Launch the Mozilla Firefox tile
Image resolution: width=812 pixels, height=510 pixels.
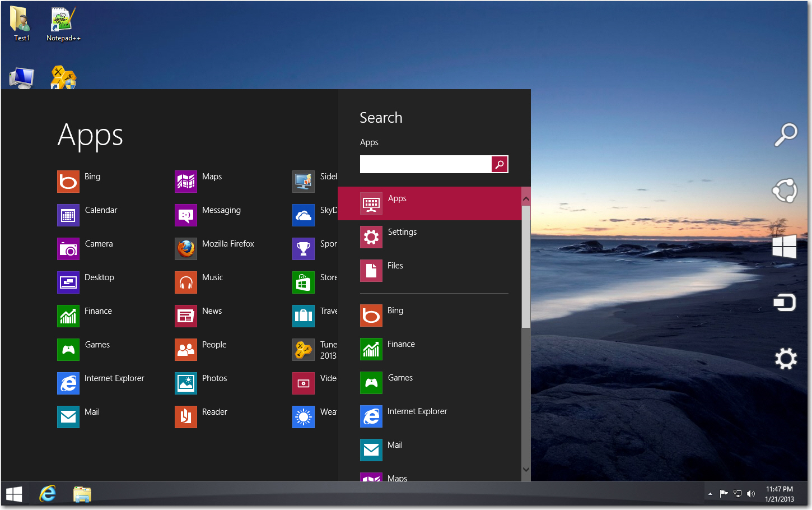pyautogui.click(x=207, y=248)
